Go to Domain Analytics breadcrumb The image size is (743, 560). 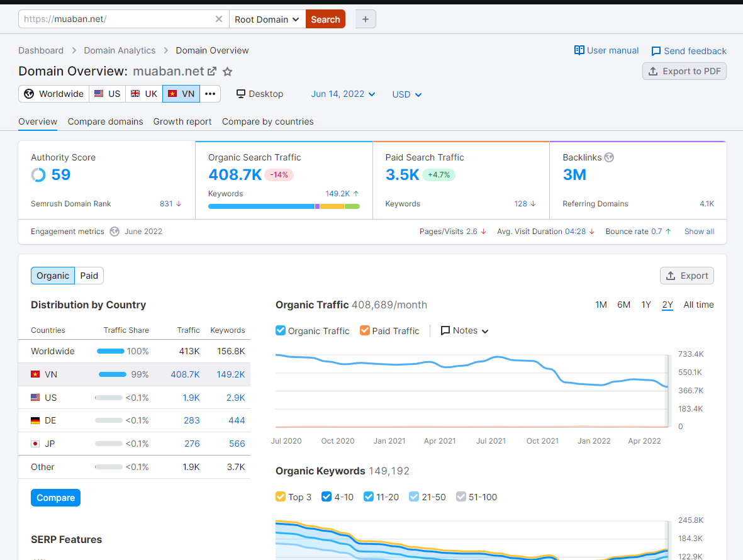[120, 50]
